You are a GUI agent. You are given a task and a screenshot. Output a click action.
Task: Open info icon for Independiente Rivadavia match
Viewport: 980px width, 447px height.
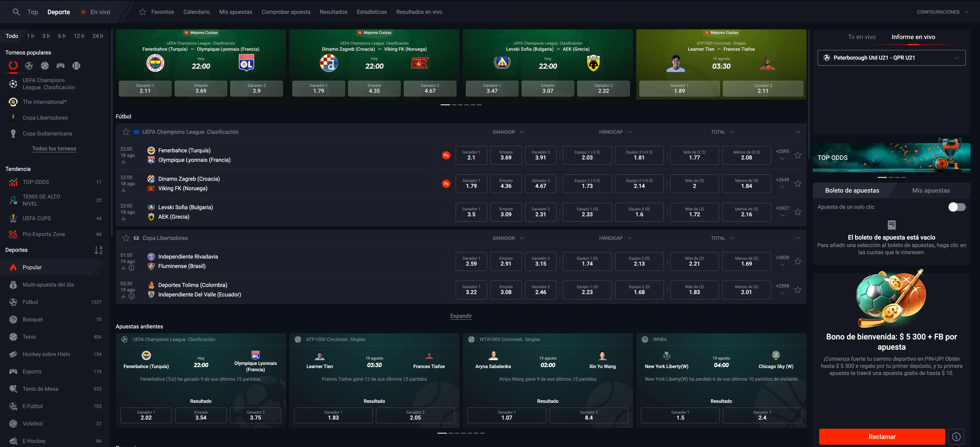point(132,268)
